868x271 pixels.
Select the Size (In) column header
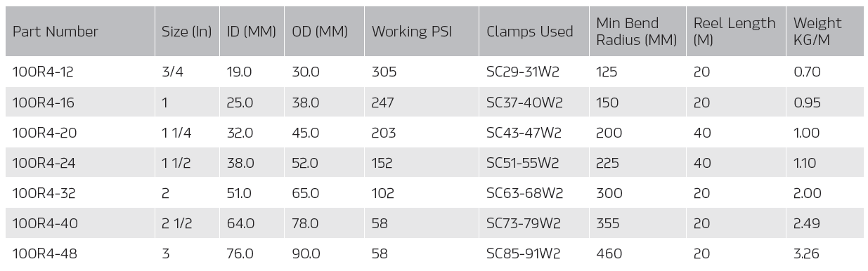[186, 32]
